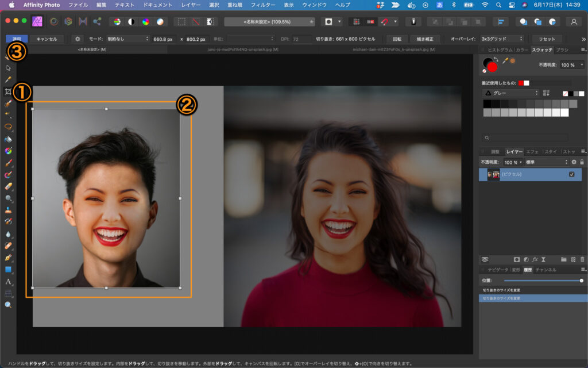Click the crop settings gear icon

78,39
